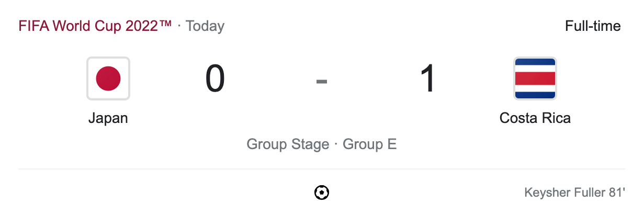Click Costa Rica's score of 1
The width and height of the screenshot is (644, 215).
point(428,80)
